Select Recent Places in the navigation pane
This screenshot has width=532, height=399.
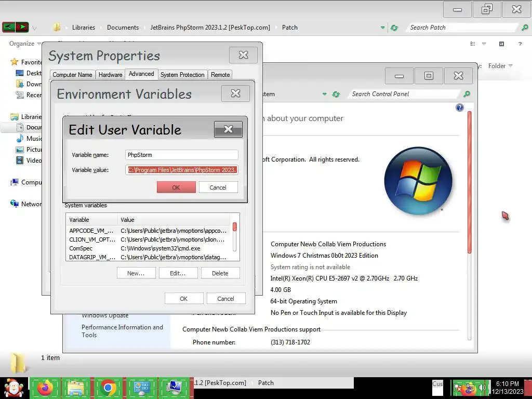click(x=29, y=95)
